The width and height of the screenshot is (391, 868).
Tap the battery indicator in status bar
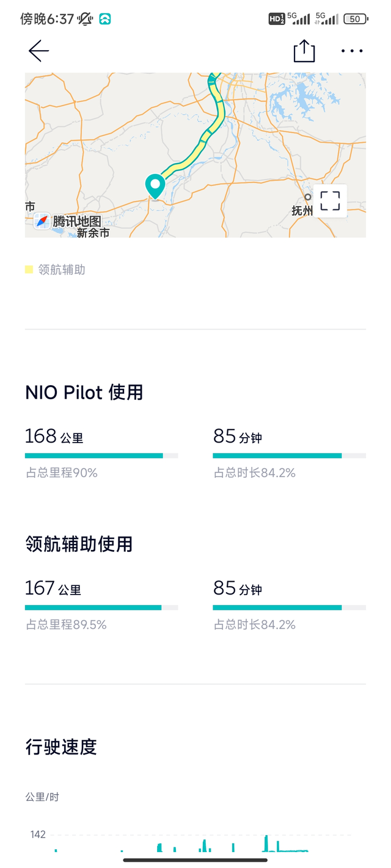click(355, 19)
